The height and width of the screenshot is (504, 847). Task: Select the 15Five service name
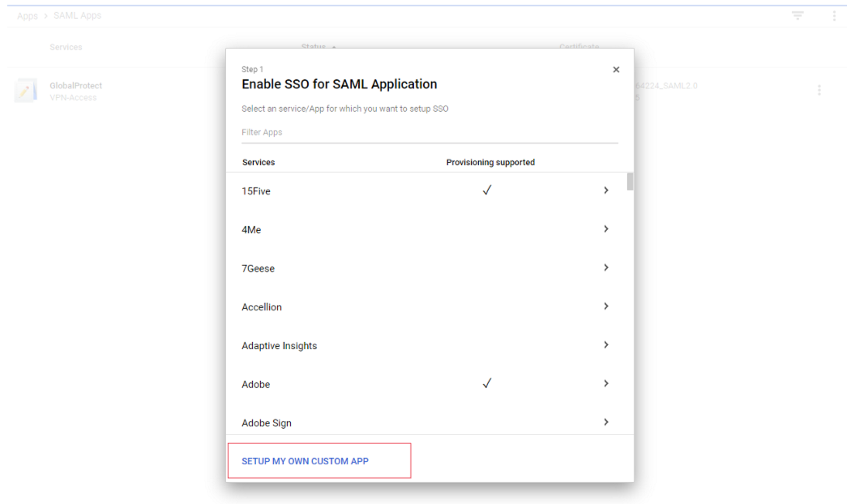(256, 191)
